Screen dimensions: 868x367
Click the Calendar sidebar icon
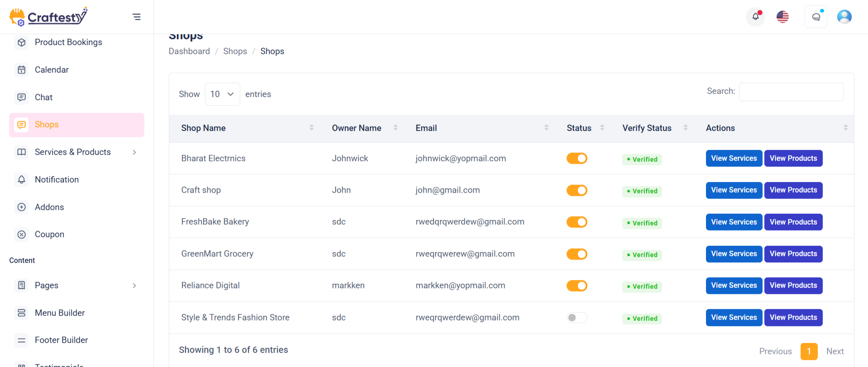21,70
